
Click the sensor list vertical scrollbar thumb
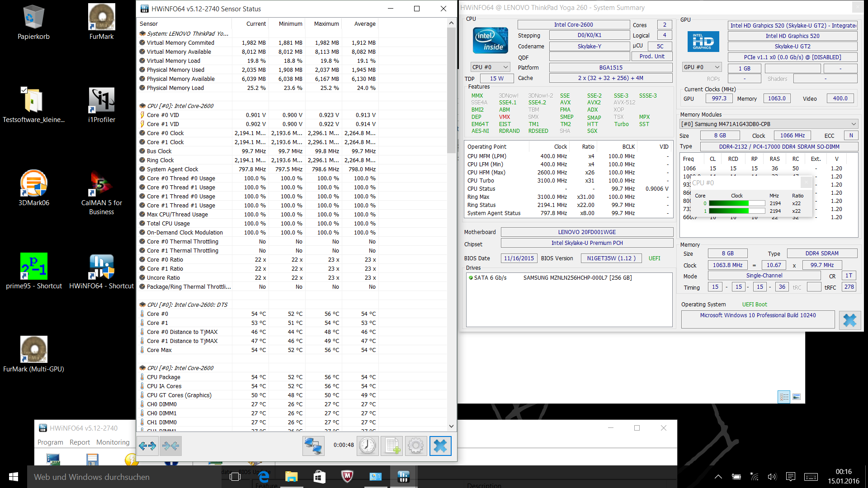[451, 90]
